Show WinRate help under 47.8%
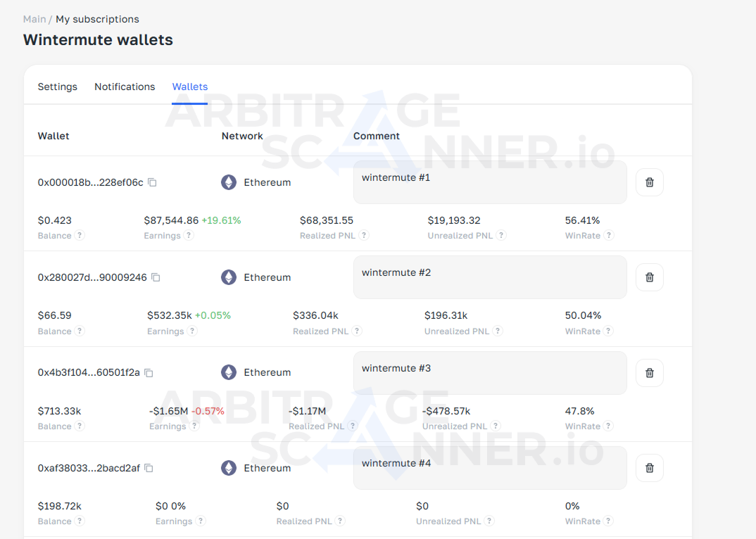756x539 pixels. [608, 426]
